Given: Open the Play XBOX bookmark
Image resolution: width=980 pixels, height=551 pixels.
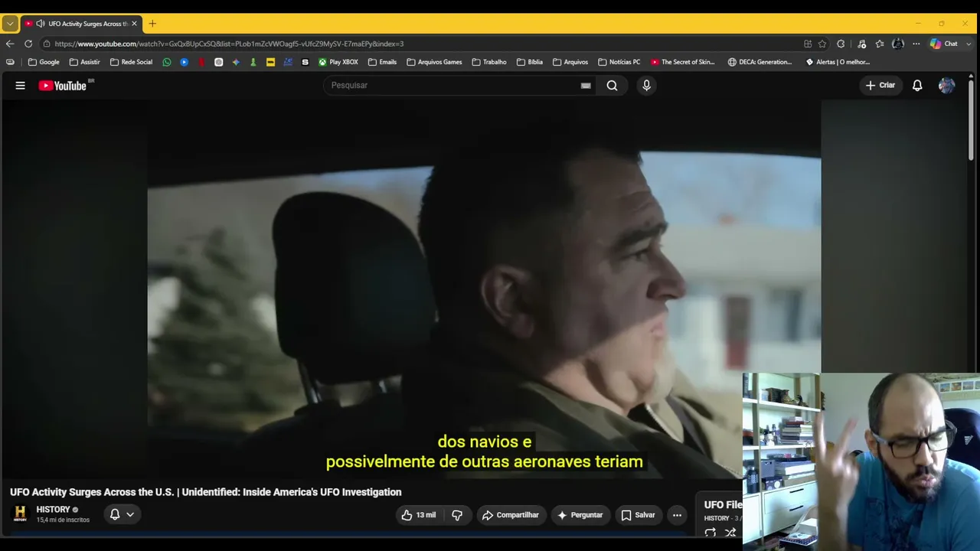Looking at the screenshot, I should [x=338, y=62].
